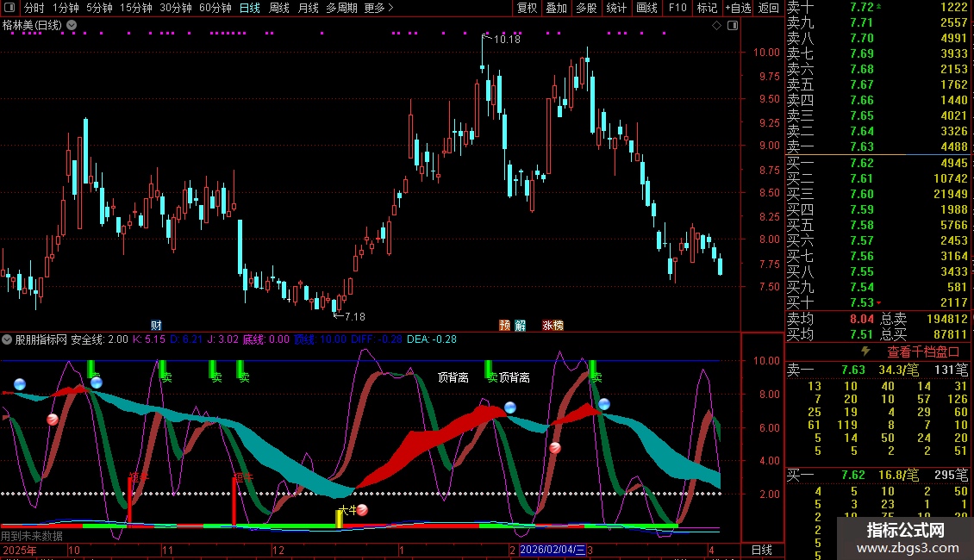Click the 解 marker icon under chart
Image resolution: width=974 pixels, height=560 pixels.
coord(520,326)
